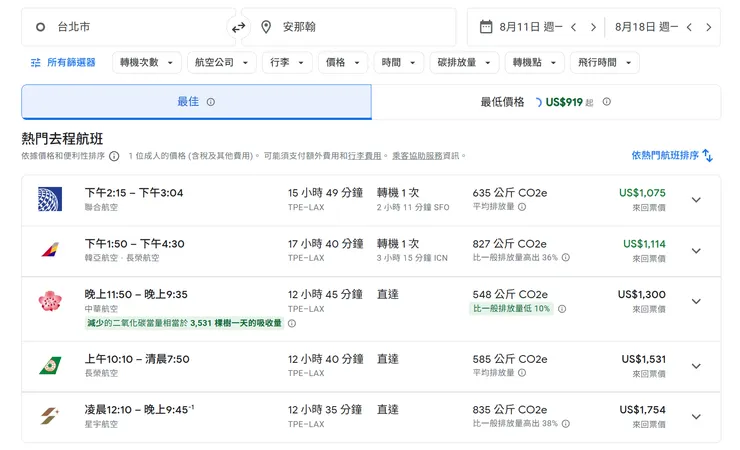Expand the 韓亞航空 US$1,114 flight details

pyautogui.click(x=696, y=250)
